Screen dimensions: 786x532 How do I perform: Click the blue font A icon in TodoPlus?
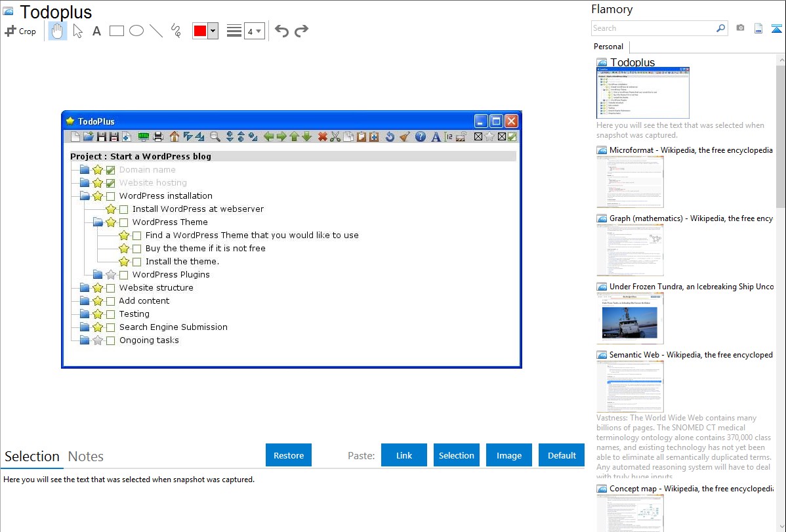(436, 136)
